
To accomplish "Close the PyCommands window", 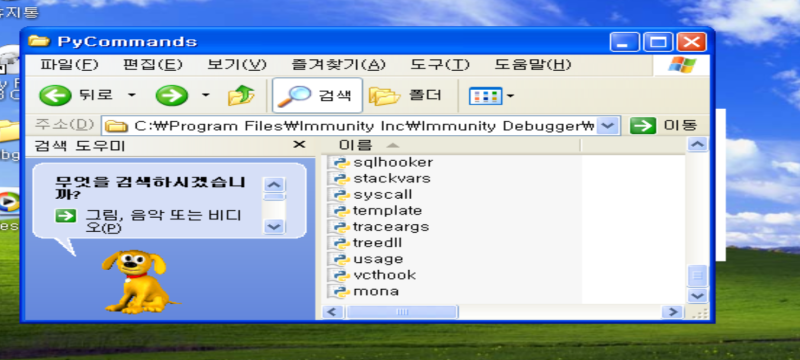I will point(692,41).
